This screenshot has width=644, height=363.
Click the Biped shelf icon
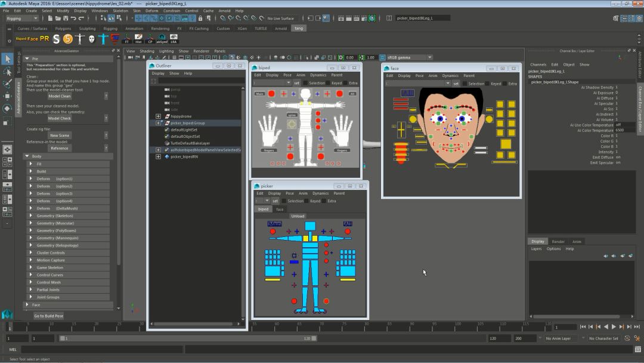point(21,39)
